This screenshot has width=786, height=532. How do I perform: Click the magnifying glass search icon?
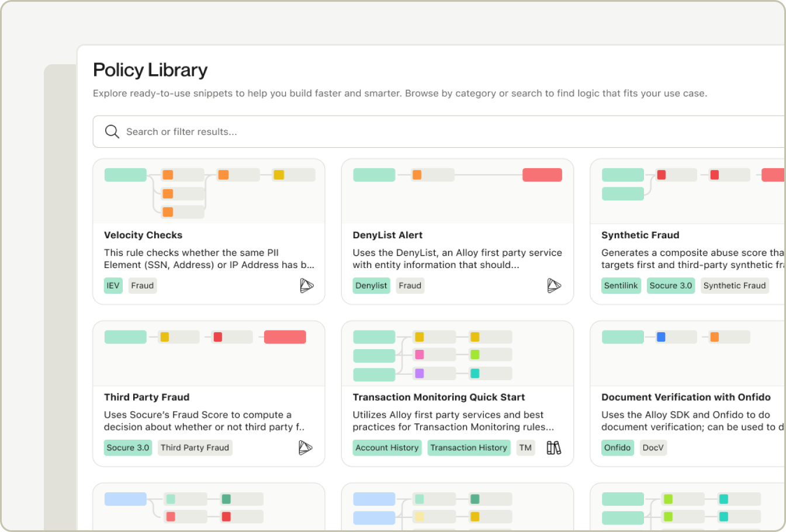(x=112, y=131)
